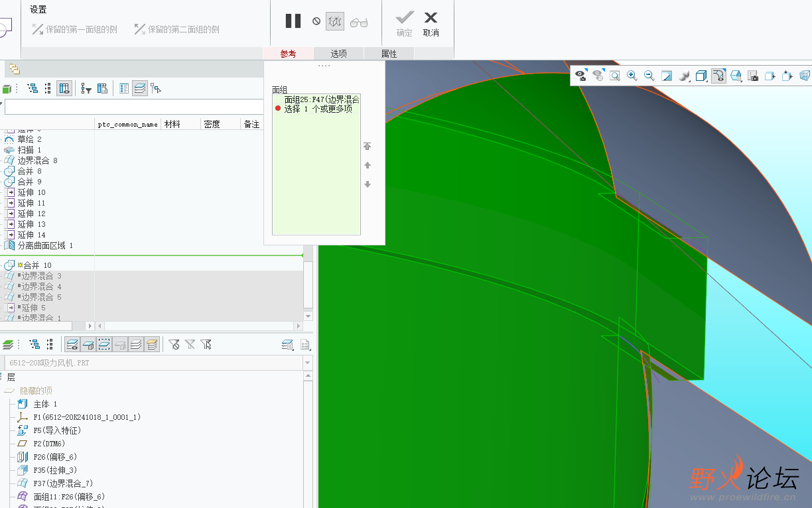Viewport: 812px width, 508px height.
Task: Select 分离曲面区域 1 feature
Action: (45, 245)
